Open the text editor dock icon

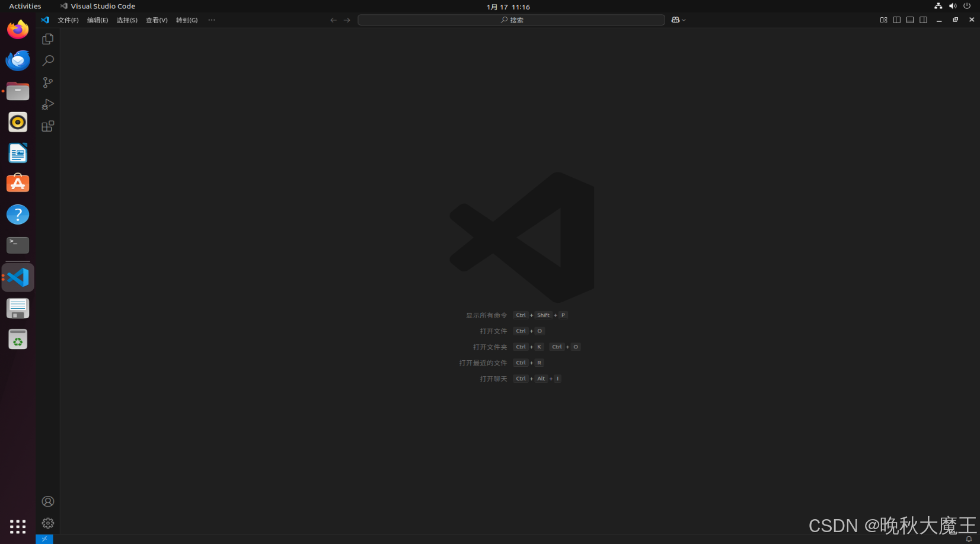18,308
